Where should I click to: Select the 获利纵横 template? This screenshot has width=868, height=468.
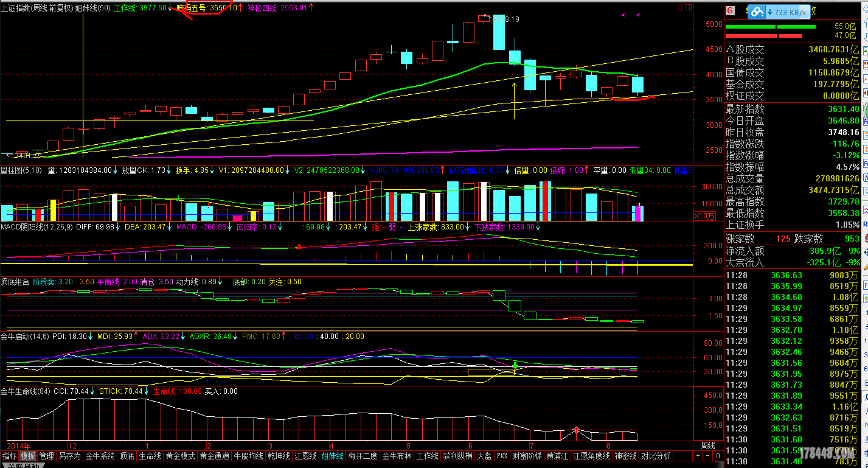coord(457,455)
